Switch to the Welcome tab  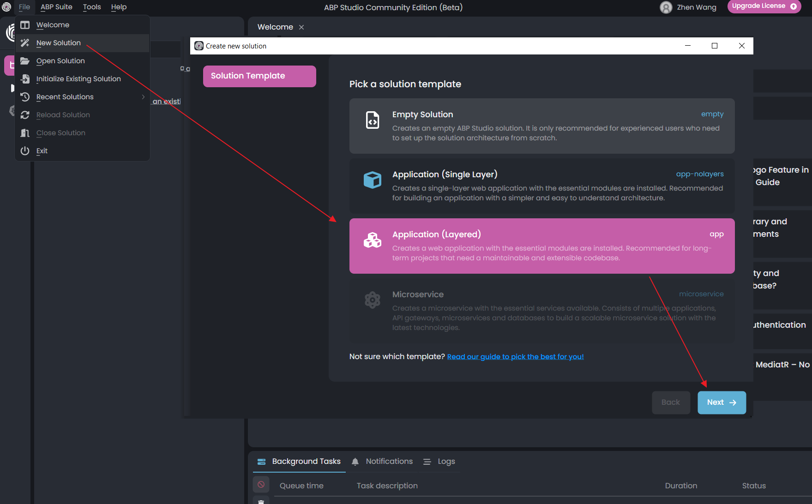pyautogui.click(x=275, y=27)
